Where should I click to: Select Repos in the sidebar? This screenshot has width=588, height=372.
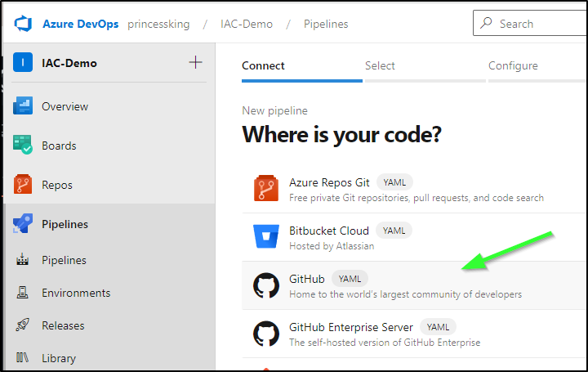57,185
